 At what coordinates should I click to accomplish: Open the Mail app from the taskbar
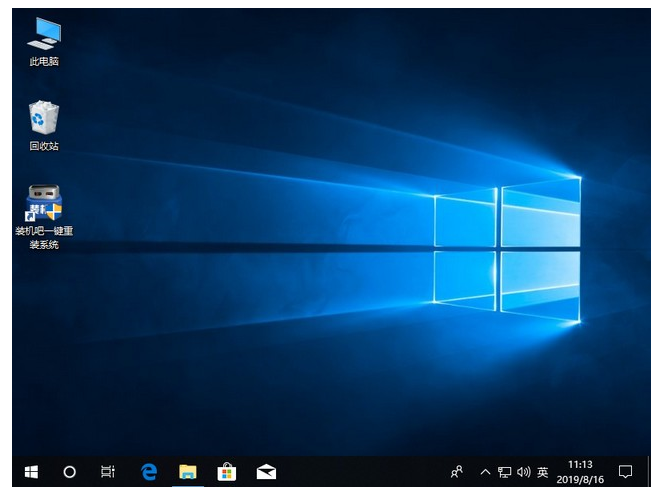(x=266, y=471)
